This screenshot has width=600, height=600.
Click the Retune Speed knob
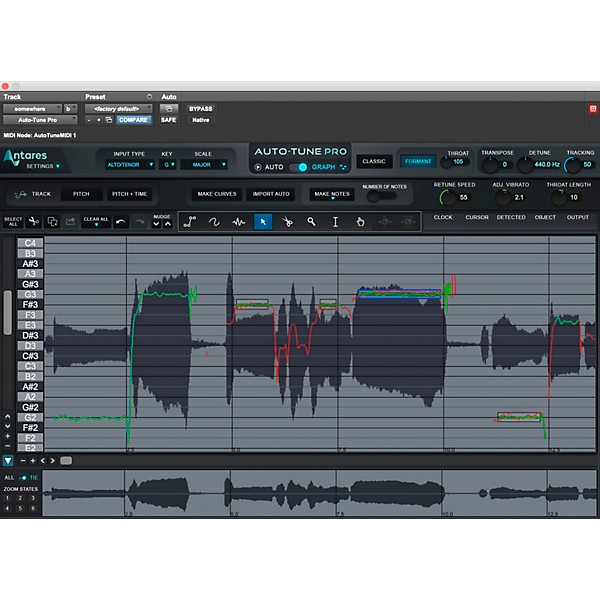pyautogui.click(x=447, y=197)
